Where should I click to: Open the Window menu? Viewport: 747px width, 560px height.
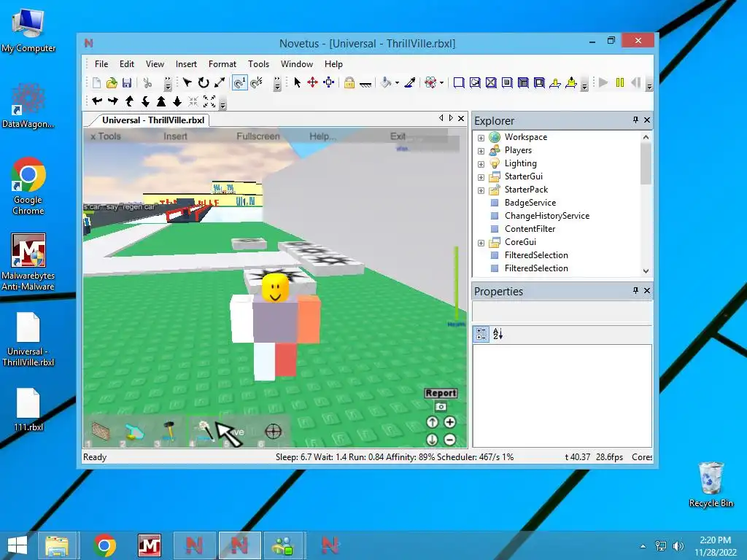point(297,64)
